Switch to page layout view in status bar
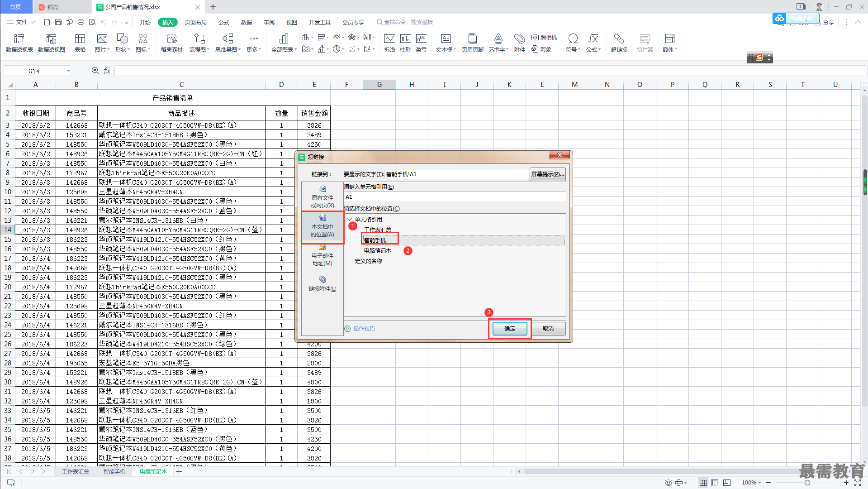This screenshot has width=868, height=489. [x=715, y=483]
